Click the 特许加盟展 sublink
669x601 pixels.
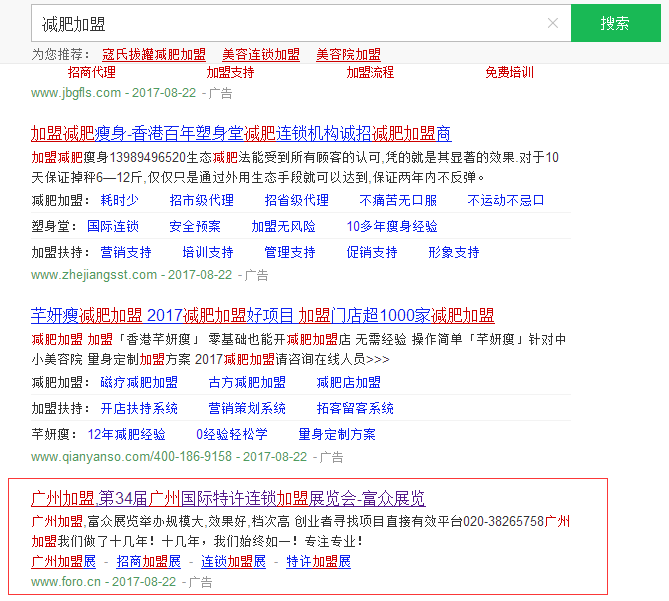click(x=318, y=562)
